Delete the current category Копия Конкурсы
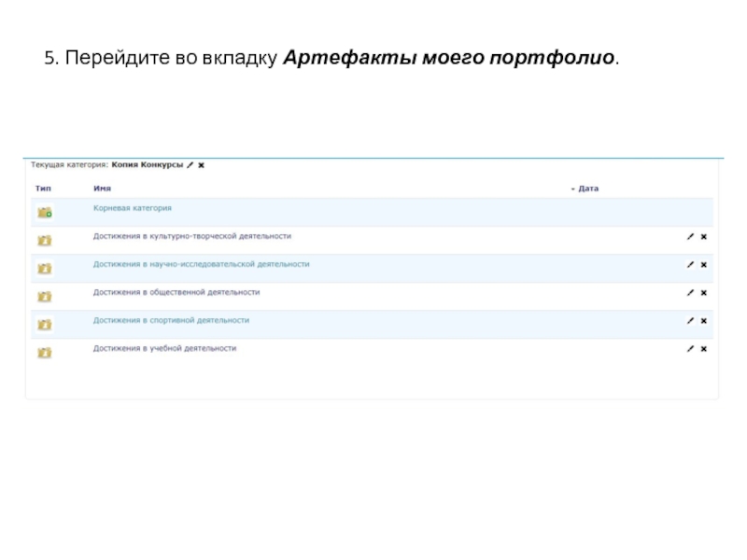This screenshot has width=747, height=560. pyautogui.click(x=201, y=165)
